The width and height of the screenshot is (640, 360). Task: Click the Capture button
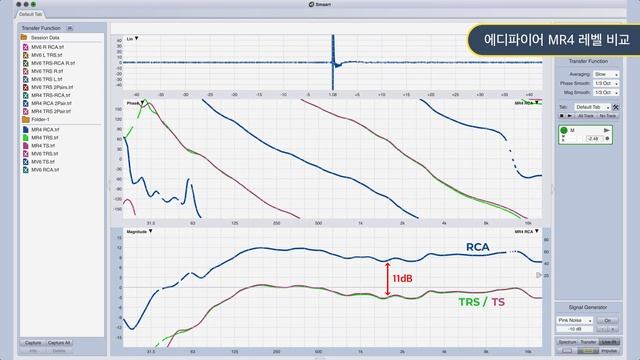[33, 343]
